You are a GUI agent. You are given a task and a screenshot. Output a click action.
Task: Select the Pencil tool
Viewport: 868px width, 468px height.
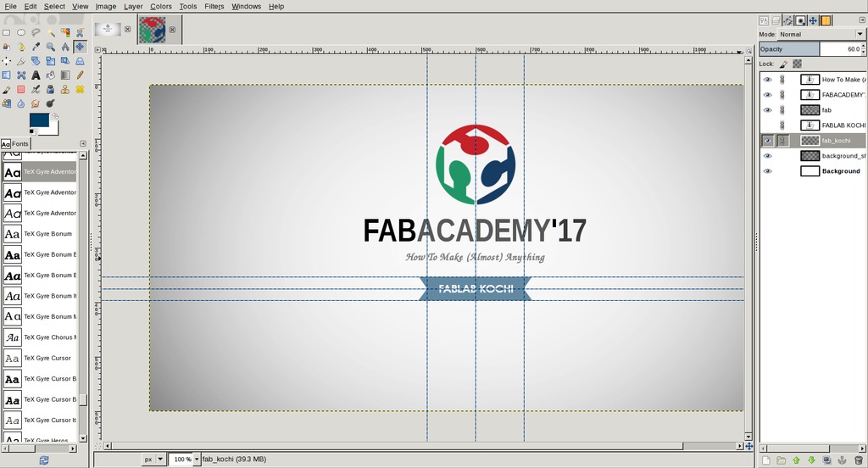click(x=80, y=75)
